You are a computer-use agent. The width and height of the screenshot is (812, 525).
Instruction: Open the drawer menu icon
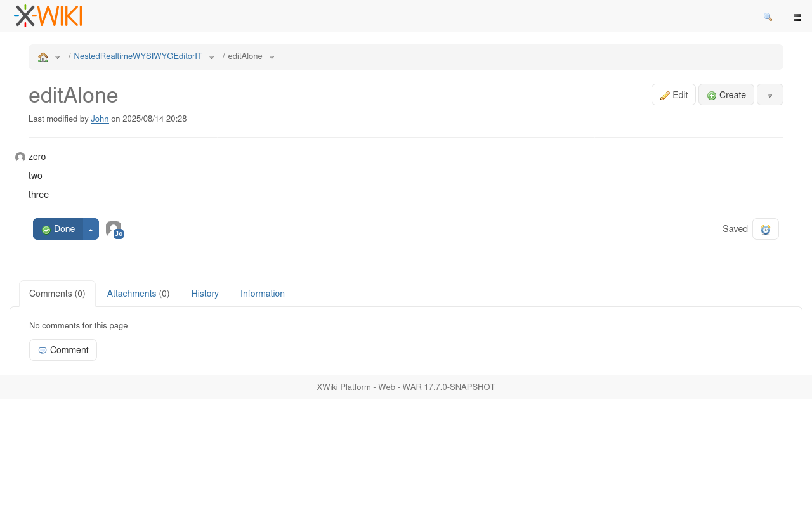pos(797,17)
